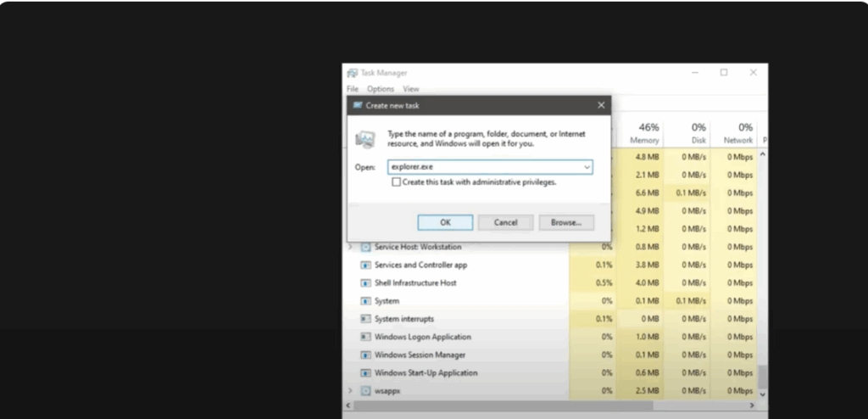Click the Run dialog illustration icon
This screenshot has width=868, height=419.
tap(364, 139)
